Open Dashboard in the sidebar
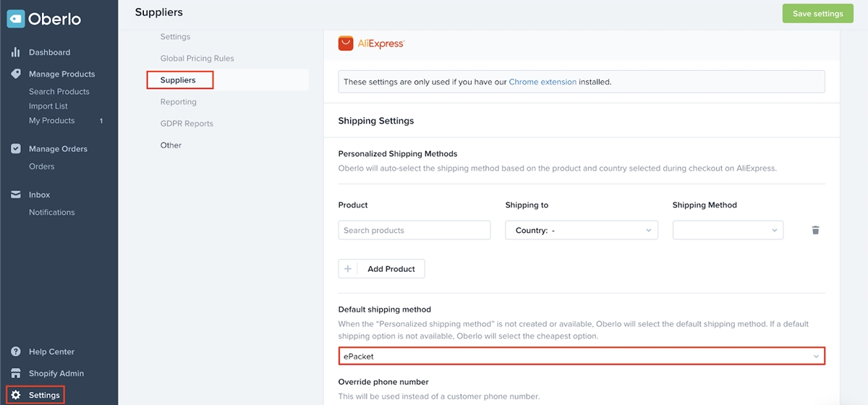 (x=49, y=52)
